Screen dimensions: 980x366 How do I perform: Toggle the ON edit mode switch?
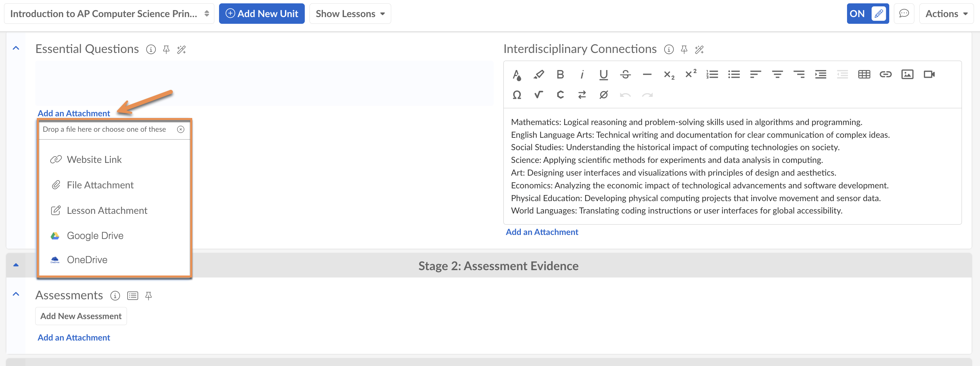click(x=867, y=14)
